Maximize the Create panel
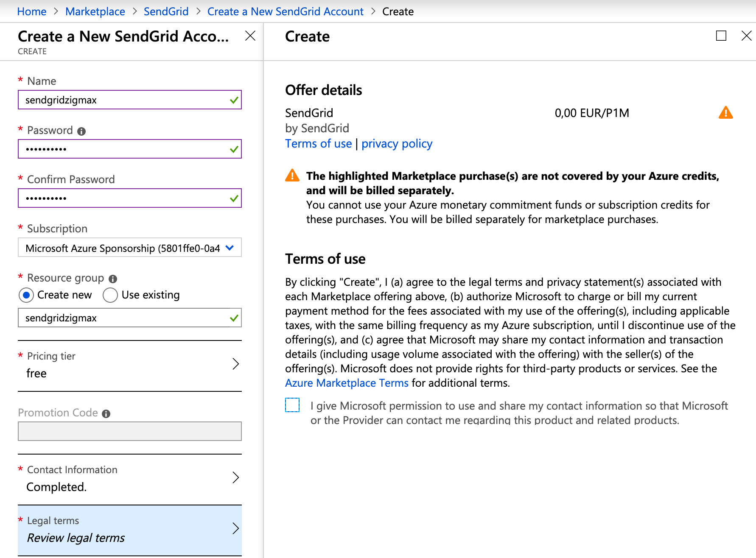This screenshot has width=756, height=558. 721,36
